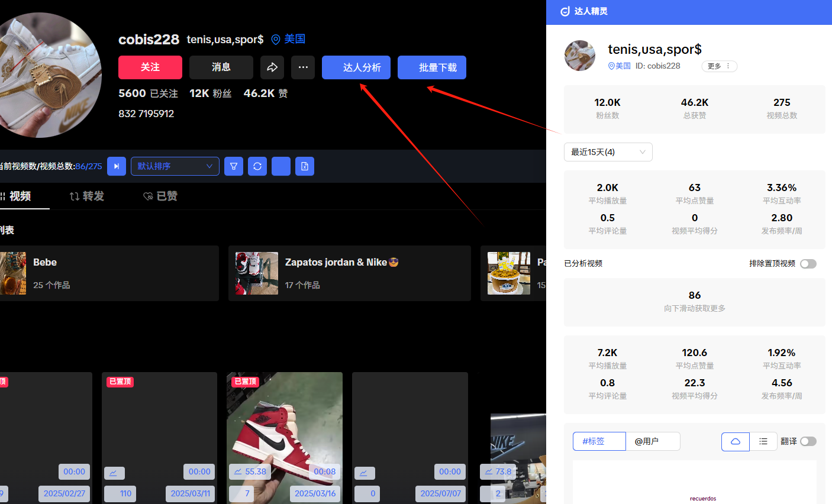Select the #标签 tab

coord(599,441)
